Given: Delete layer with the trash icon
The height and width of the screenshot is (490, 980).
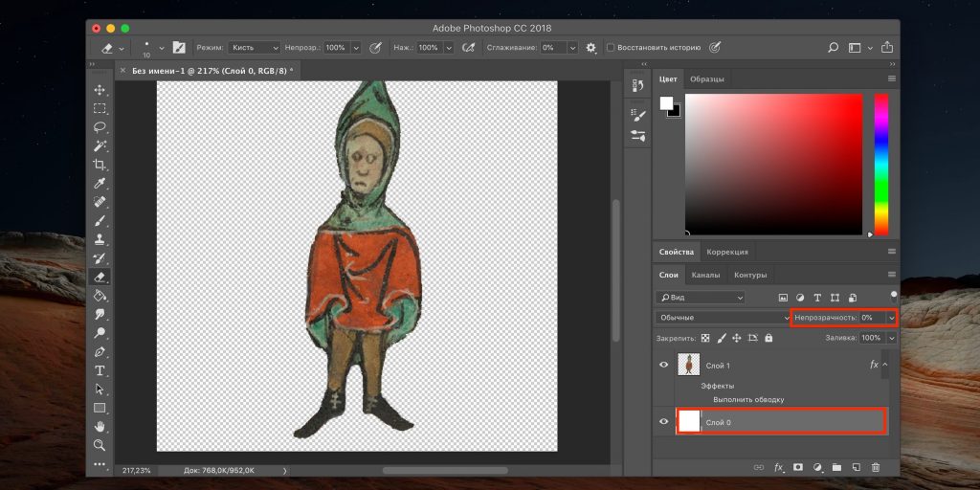Looking at the screenshot, I should pos(875,468).
